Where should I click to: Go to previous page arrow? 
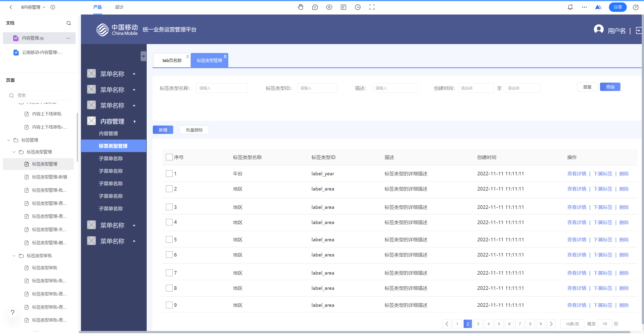click(x=447, y=324)
